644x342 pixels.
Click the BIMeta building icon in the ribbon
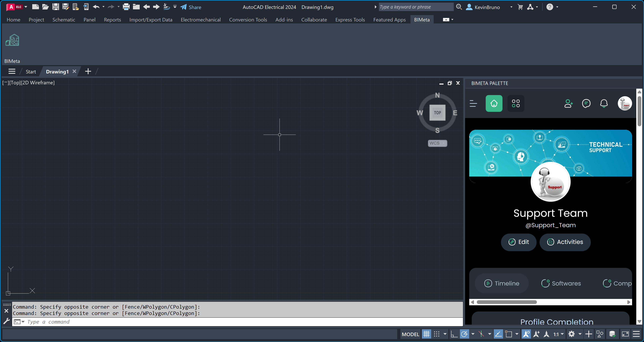coord(12,40)
